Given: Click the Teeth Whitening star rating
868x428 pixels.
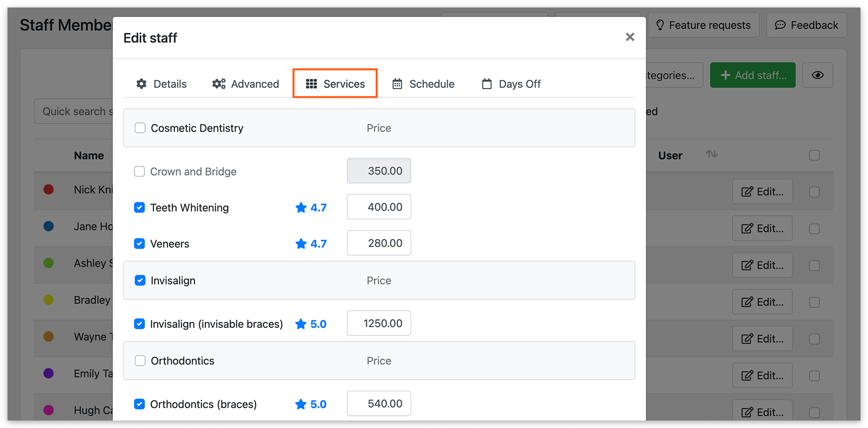Looking at the screenshot, I should coord(311,208).
